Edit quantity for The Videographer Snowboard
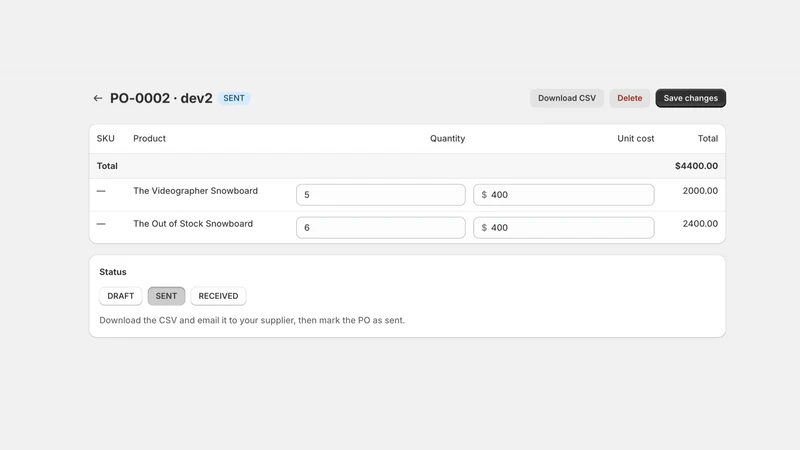800x450 pixels. [x=381, y=195]
